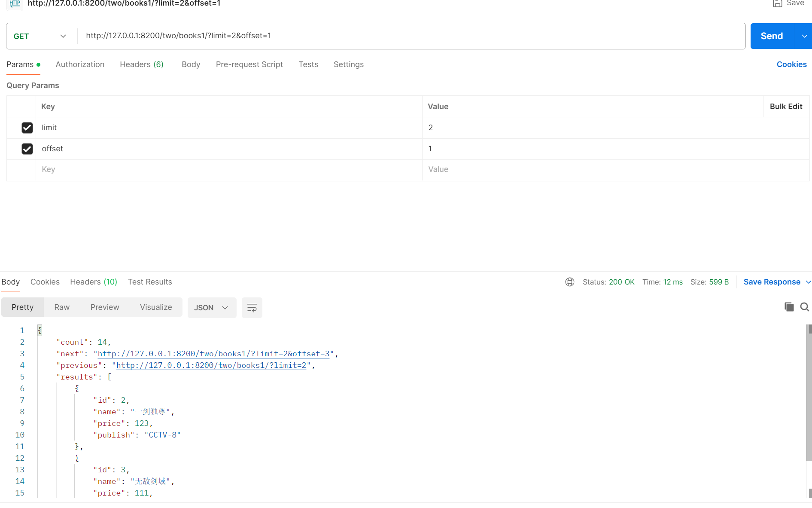Expand the Send button arrow menu
This screenshot has height=508, width=812.
(804, 36)
